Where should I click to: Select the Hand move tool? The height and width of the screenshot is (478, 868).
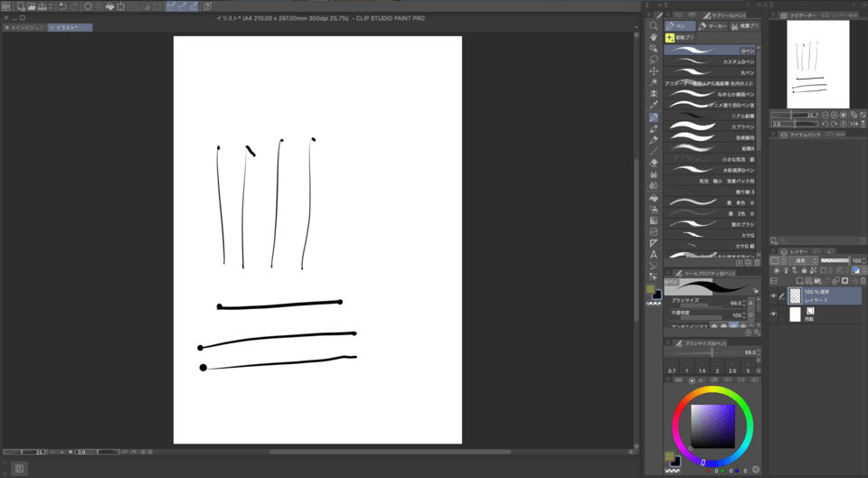pyautogui.click(x=654, y=37)
